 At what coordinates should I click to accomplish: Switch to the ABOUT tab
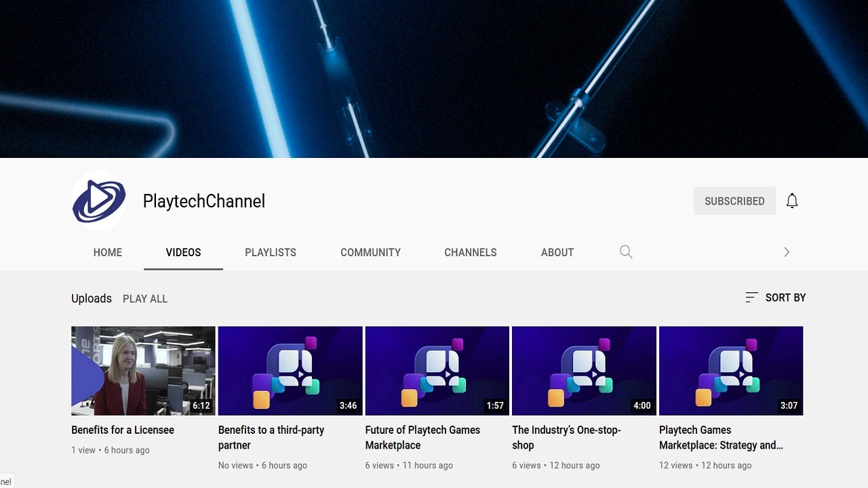point(557,252)
